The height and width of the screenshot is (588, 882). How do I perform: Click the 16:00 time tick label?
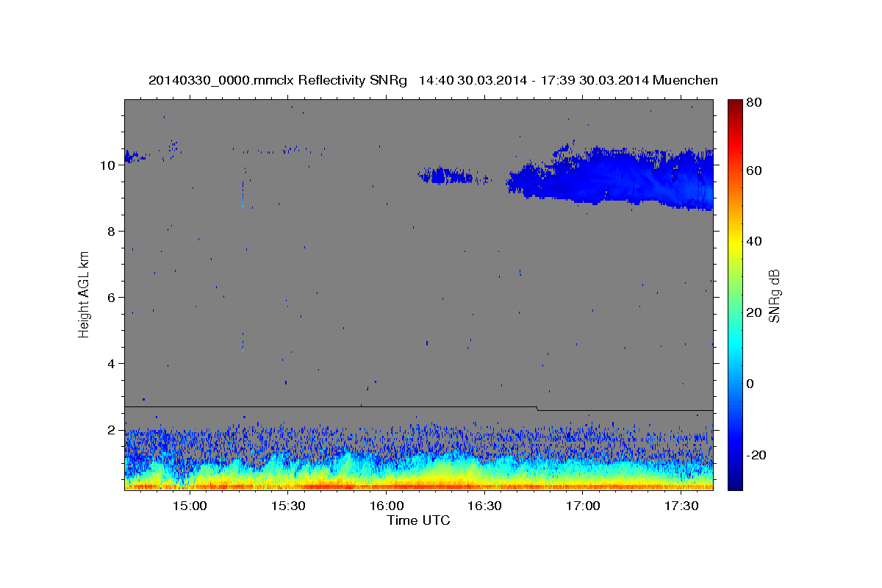pyautogui.click(x=387, y=506)
